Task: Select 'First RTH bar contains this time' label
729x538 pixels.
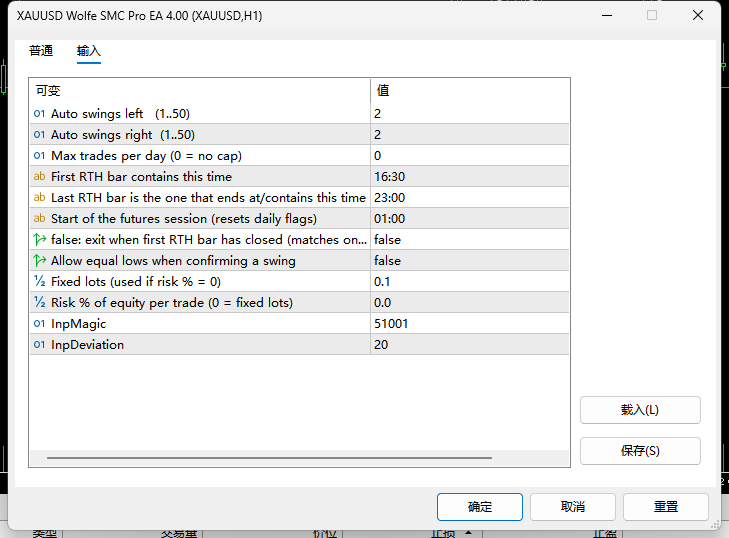Action: (141, 176)
